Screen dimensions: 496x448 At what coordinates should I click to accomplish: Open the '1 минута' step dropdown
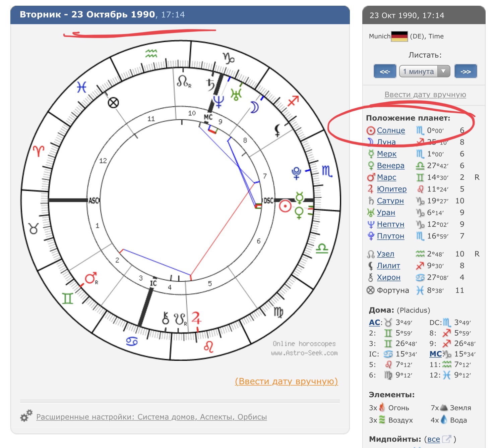tap(424, 71)
